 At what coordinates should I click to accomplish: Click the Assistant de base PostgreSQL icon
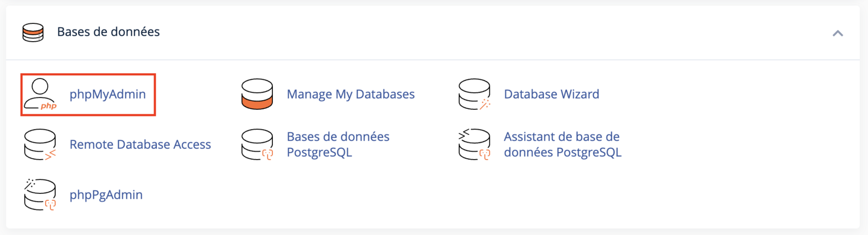pyautogui.click(x=474, y=145)
